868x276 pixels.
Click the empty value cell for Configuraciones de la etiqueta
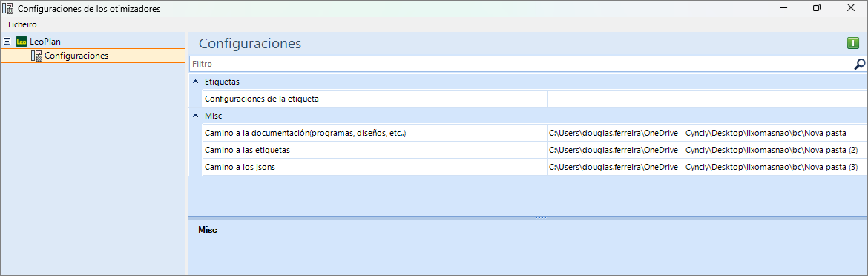[x=708, y=99]
